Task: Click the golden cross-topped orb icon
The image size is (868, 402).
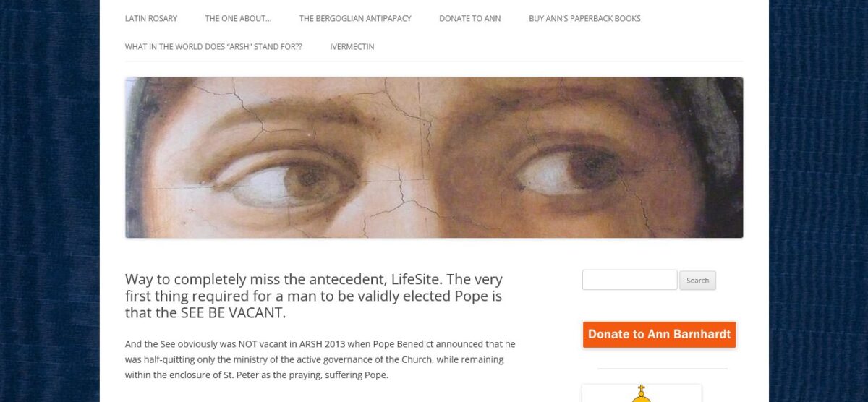Action: click(x=641, y=394)
